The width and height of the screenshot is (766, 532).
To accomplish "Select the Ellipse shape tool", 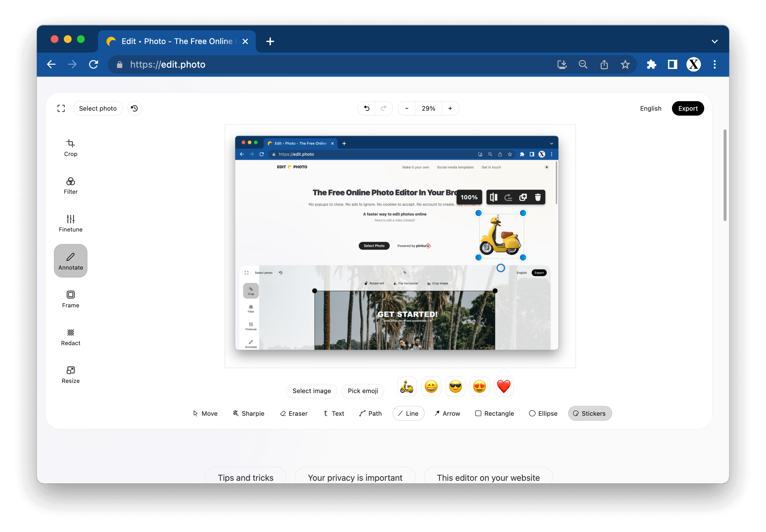I will [x=543, y=413].
